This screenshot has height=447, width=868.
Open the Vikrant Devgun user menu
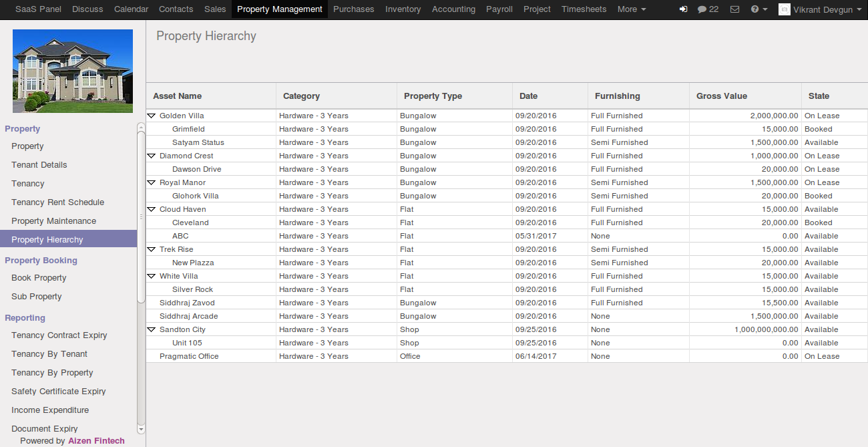click(x=821, y=9)
